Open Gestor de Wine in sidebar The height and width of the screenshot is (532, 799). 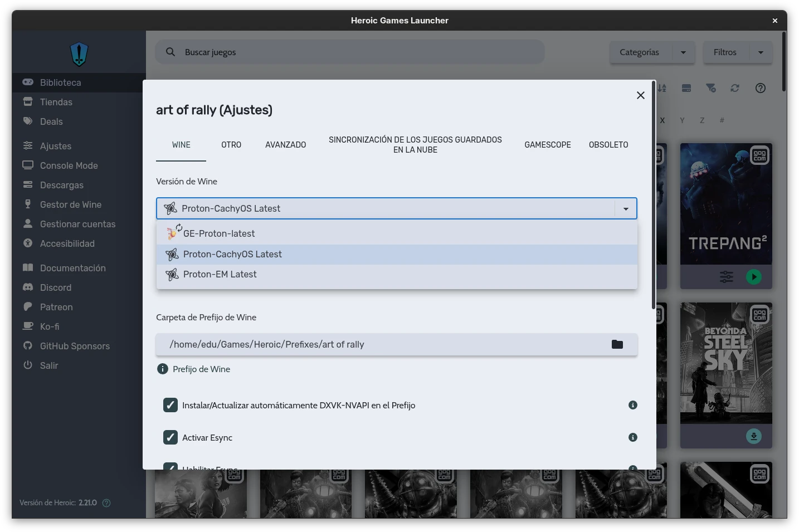(x=79, y=204)
